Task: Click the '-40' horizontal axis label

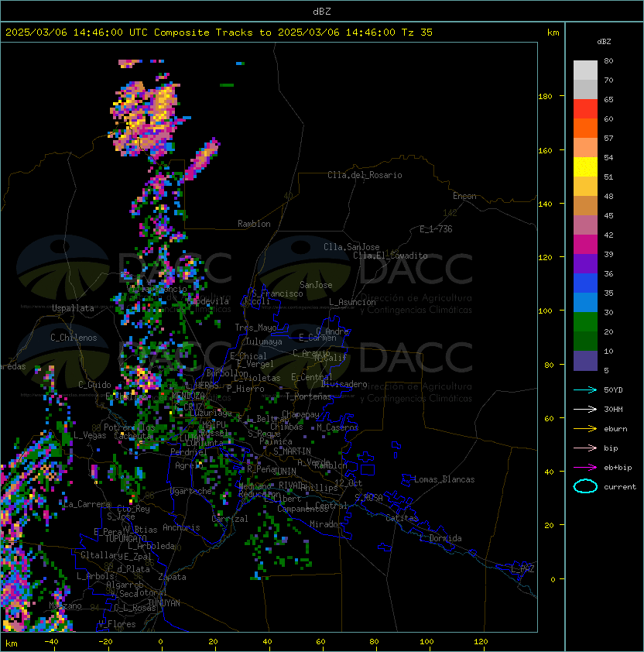Action: [x=52, y=642]
